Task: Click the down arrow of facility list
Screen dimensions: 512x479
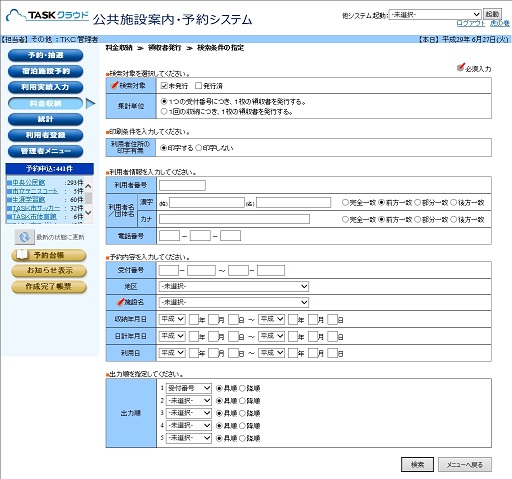Action: (88, 212)
